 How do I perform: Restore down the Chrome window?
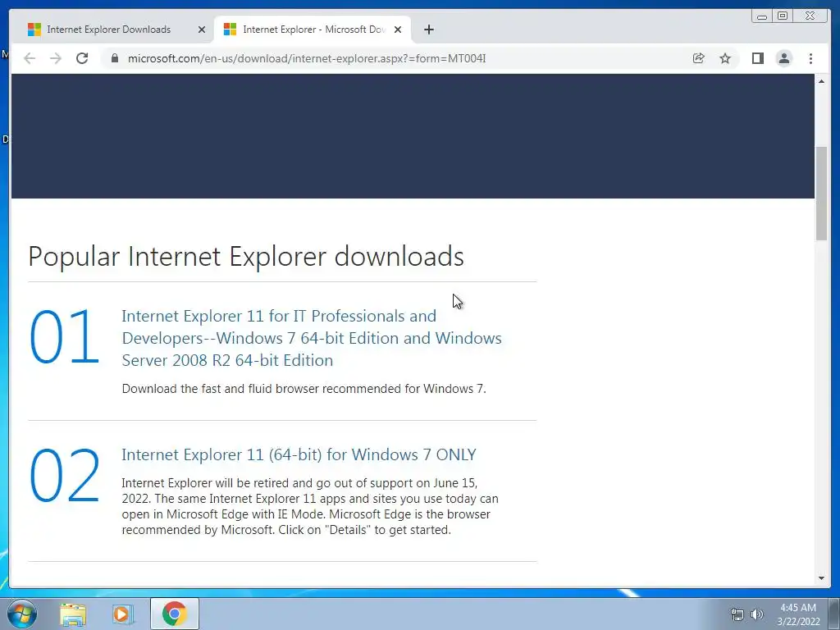pos(783,16)
